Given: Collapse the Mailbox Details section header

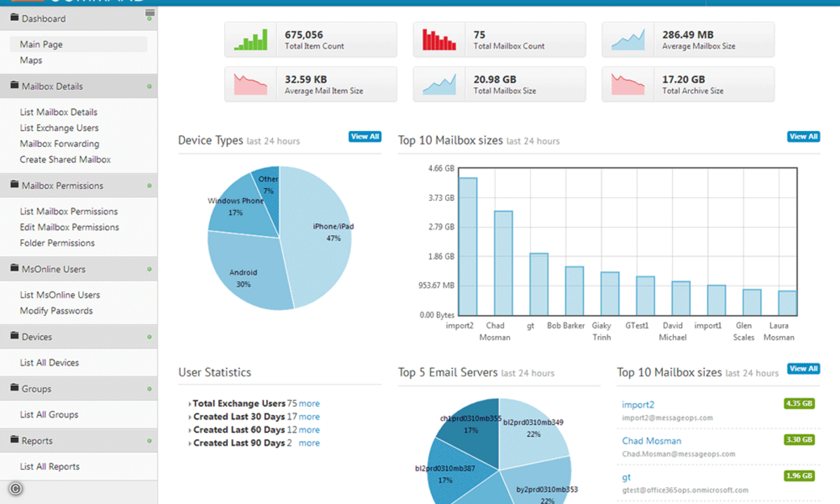Looking at the screenshot, I should pos(78,86).
